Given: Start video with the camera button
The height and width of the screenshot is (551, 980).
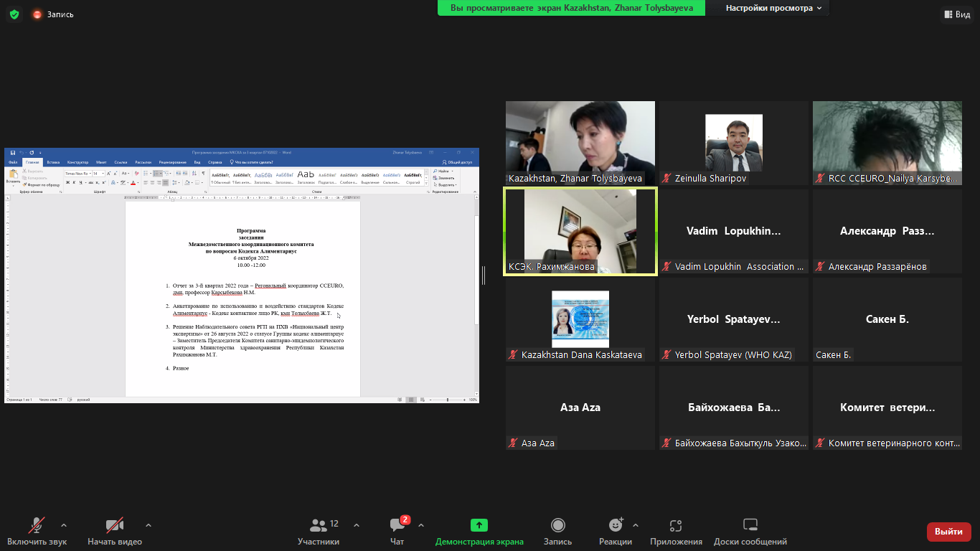Looking at the screenshot, I should click(x=115, y=532).
